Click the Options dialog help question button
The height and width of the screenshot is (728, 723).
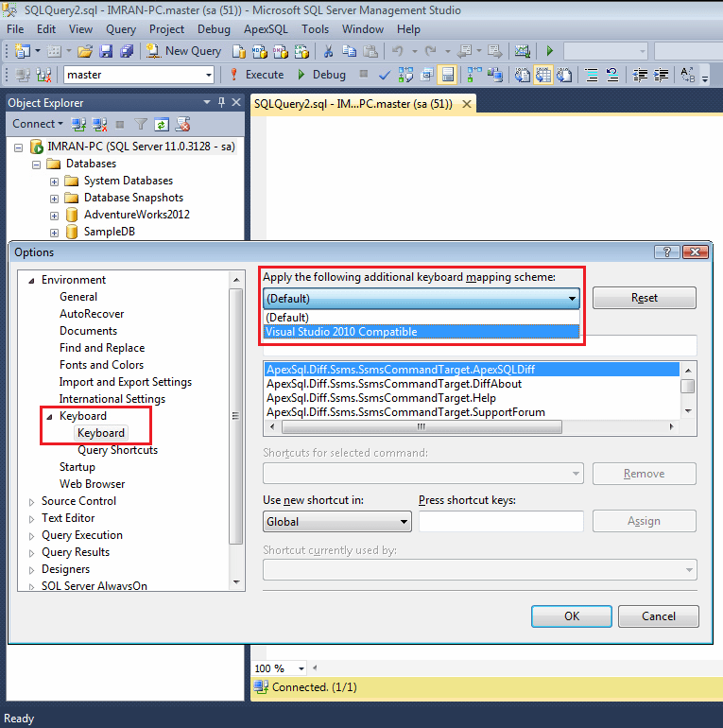coord(667,251)
